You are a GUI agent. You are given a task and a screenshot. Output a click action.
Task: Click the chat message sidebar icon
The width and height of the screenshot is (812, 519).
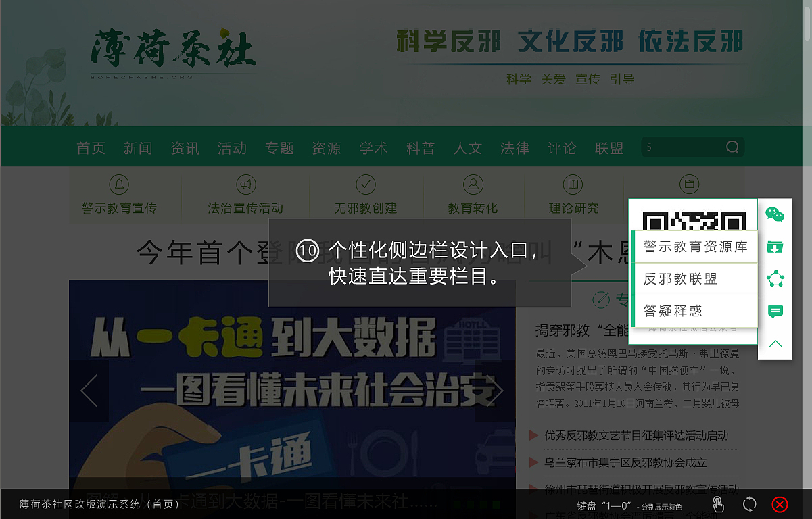[x=775, y=312]
